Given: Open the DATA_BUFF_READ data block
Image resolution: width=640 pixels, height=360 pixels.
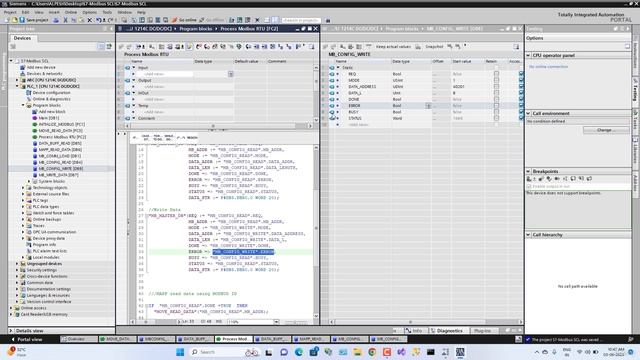Looking at the screenshot, I should click(x=60, y=143).
